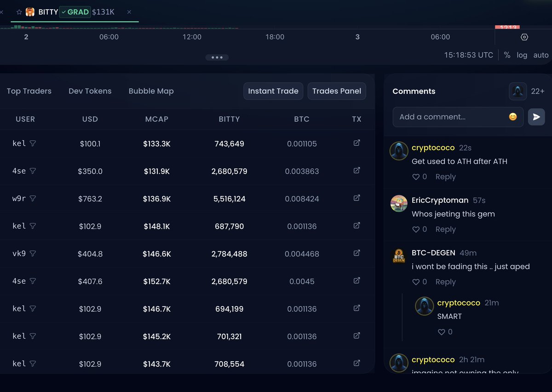Reply to the 'Whos jeeting this gem' comment

445,229
